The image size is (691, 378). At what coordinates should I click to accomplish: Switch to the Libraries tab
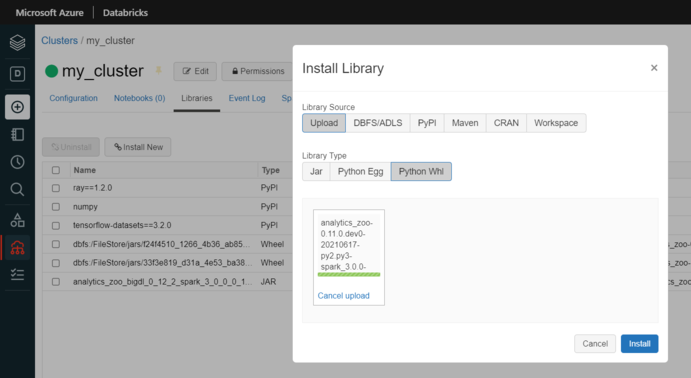197,98
